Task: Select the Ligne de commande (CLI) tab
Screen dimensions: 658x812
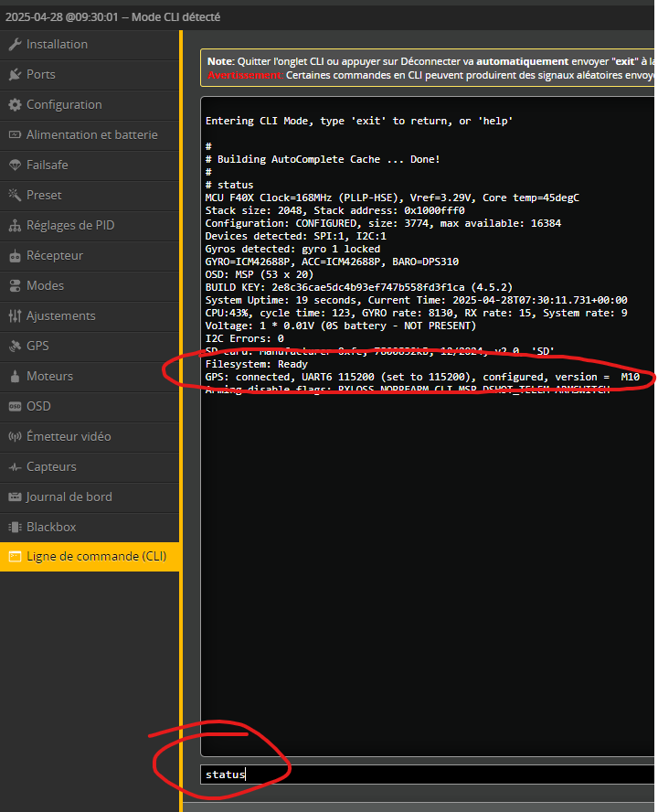Action: pos(96,557)
